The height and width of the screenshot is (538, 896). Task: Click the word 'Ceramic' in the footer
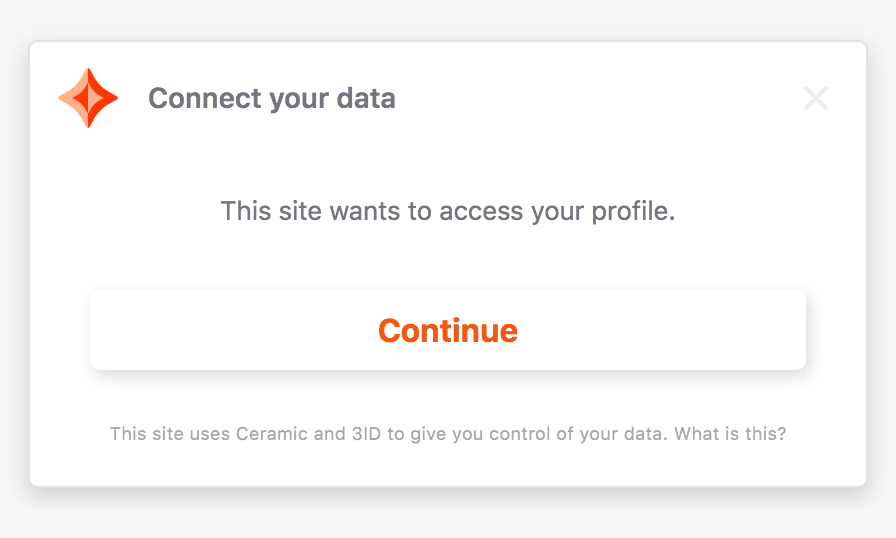[266, 435]
